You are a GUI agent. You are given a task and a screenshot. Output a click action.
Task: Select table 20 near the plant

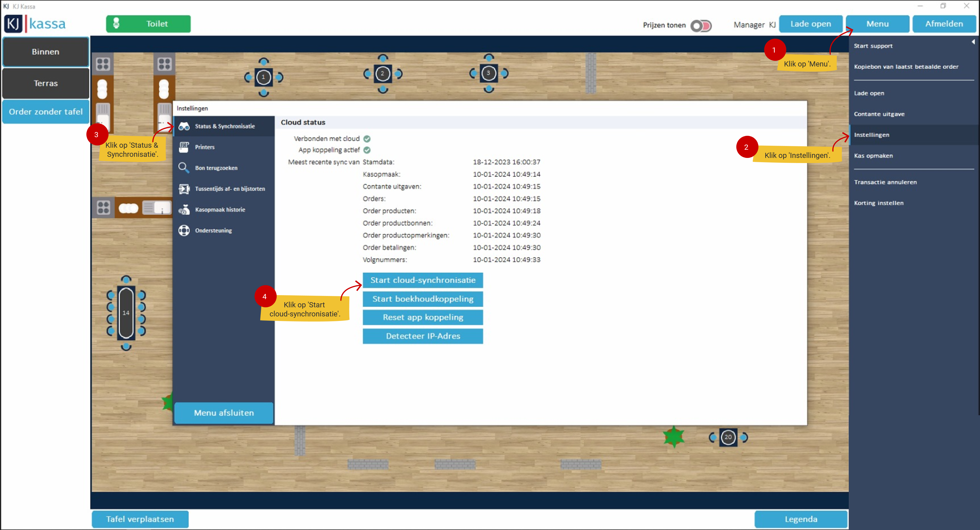coord(728,437)
